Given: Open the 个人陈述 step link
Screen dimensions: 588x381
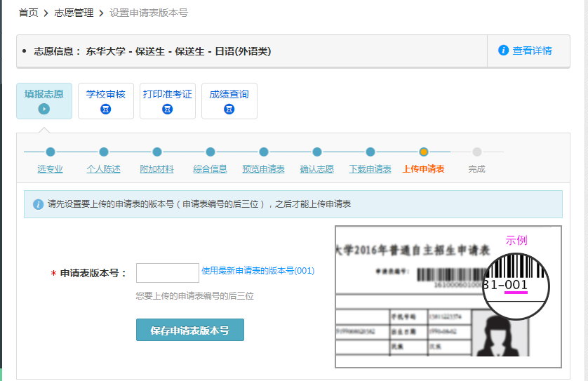Looking at the screenshot, I should coord(103,169).
